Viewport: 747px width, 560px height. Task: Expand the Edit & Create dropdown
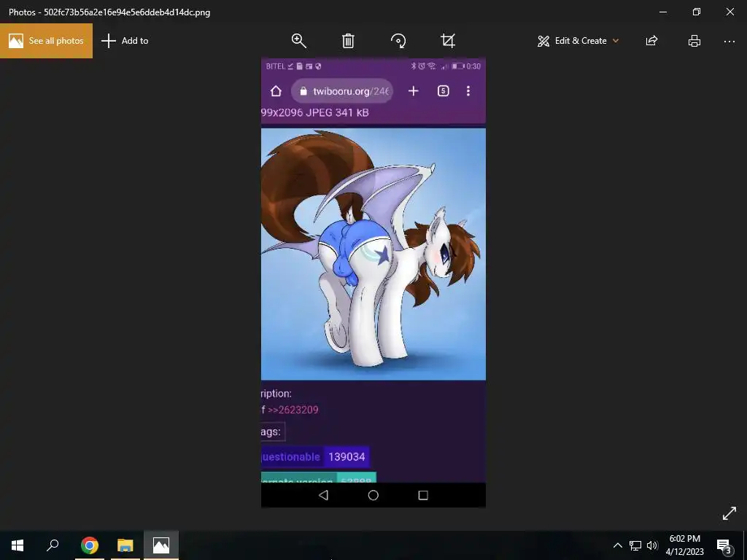pyautogui.click(x=578, y=41)
